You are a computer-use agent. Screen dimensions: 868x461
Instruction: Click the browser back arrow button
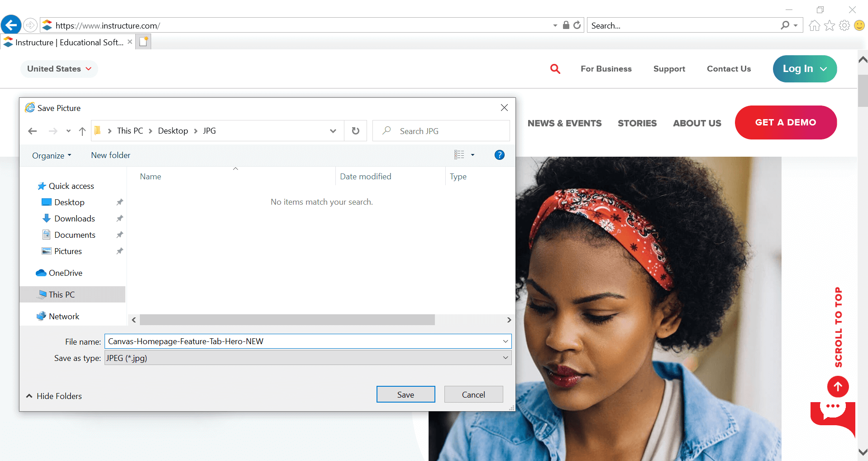[11, 25]
